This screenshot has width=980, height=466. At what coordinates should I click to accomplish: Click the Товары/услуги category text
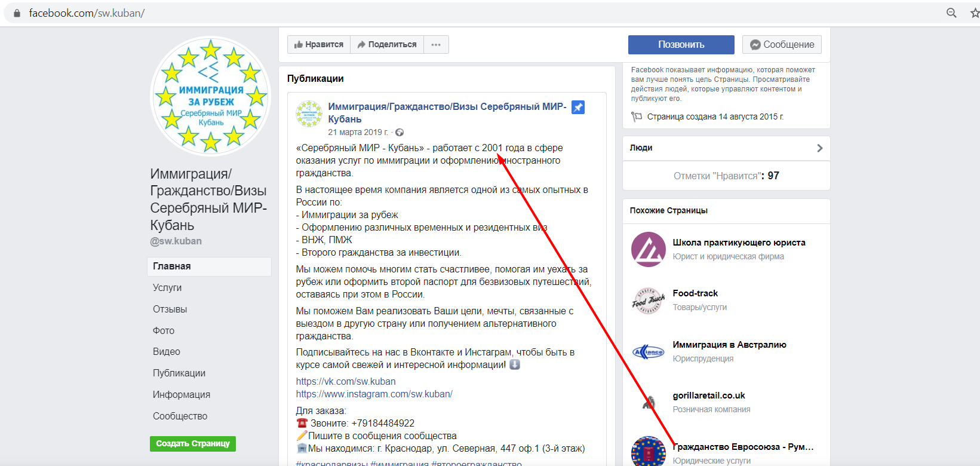coord(699,307)
